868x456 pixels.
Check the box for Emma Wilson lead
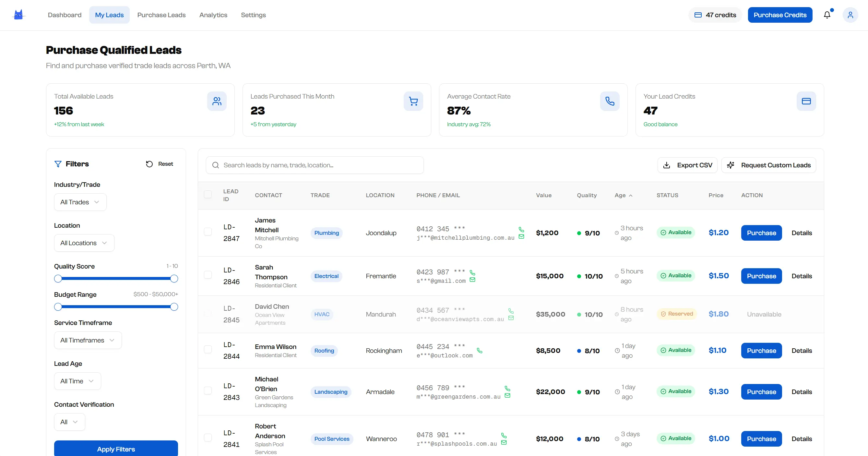click(x=208, y=350)
